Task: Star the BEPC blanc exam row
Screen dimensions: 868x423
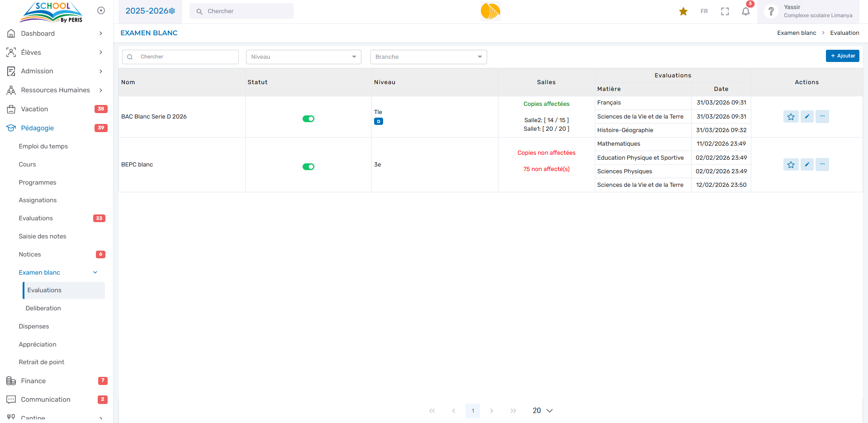Action: point(791,165)
